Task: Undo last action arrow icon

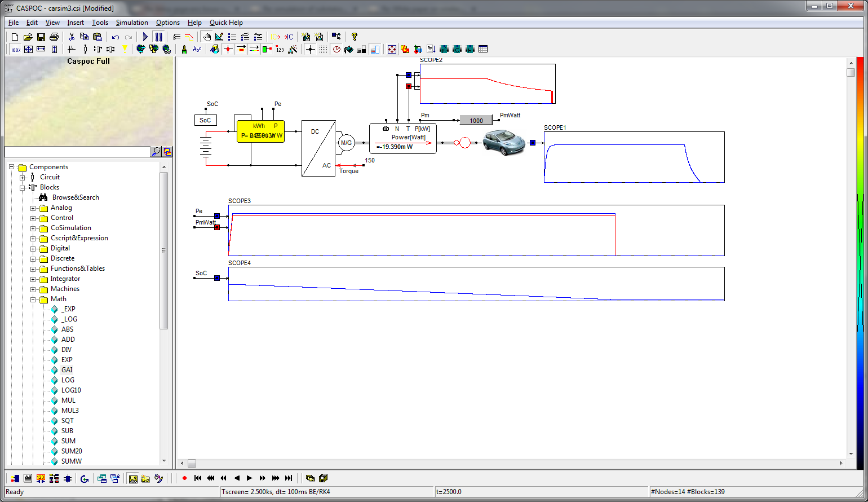Action: (x=116, y=37)
